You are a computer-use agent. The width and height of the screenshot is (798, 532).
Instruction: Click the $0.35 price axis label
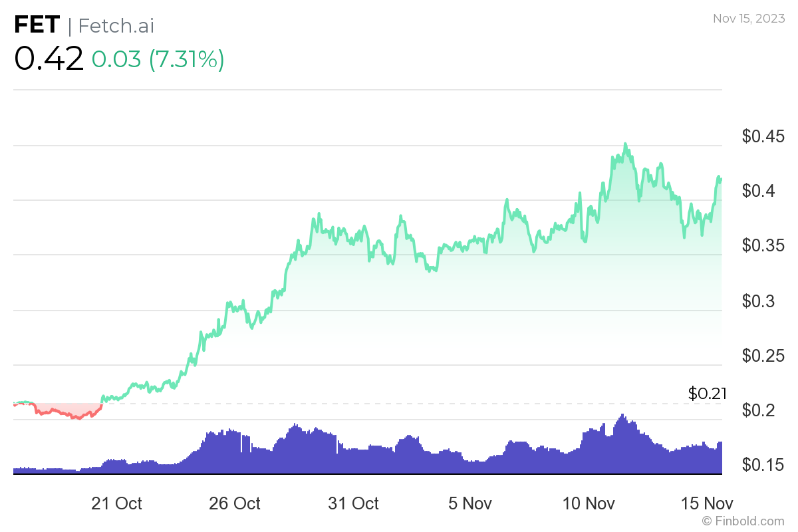click(x=764, y=246)
